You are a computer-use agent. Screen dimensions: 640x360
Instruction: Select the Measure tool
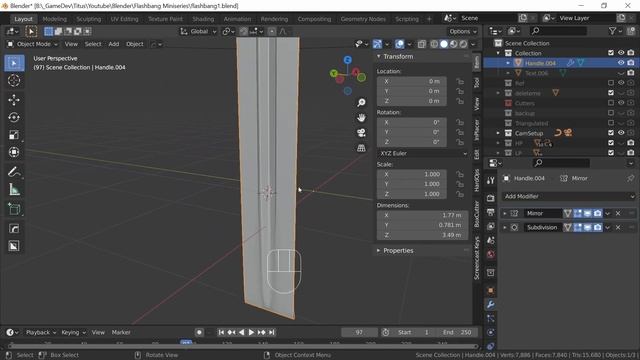[14, 189]
